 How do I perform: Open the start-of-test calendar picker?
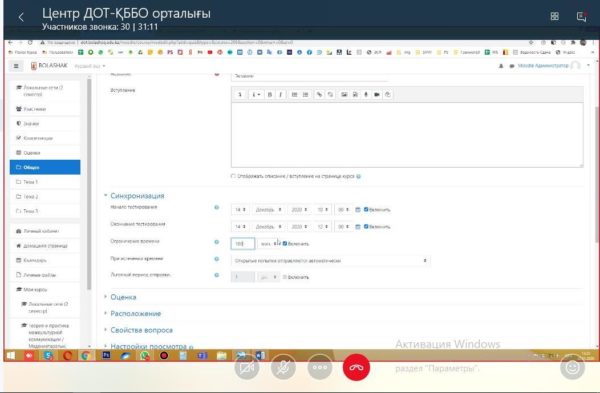point(358,210)
